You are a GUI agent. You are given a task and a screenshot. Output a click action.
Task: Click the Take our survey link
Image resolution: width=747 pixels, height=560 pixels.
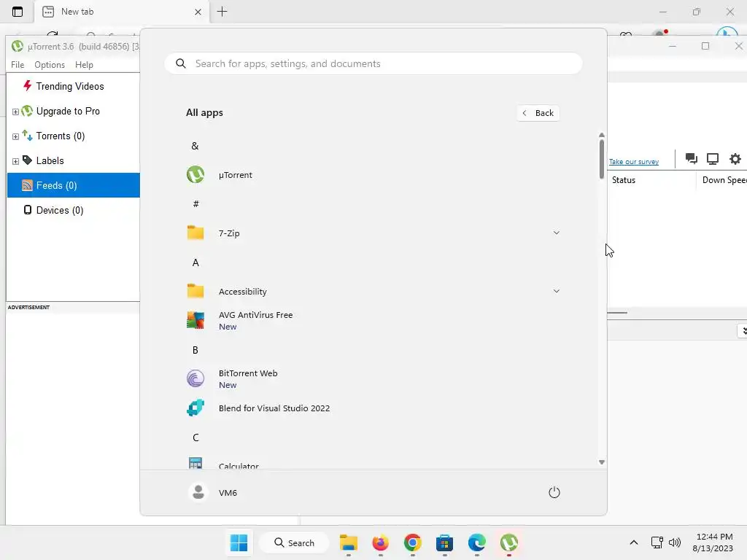(634, 162)
